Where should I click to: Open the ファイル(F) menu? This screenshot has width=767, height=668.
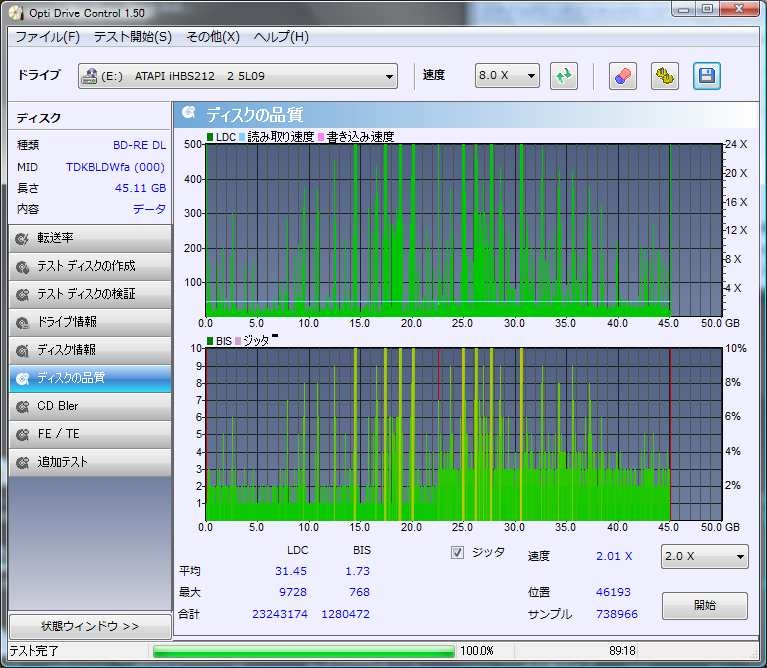click(x=47, y=37)
